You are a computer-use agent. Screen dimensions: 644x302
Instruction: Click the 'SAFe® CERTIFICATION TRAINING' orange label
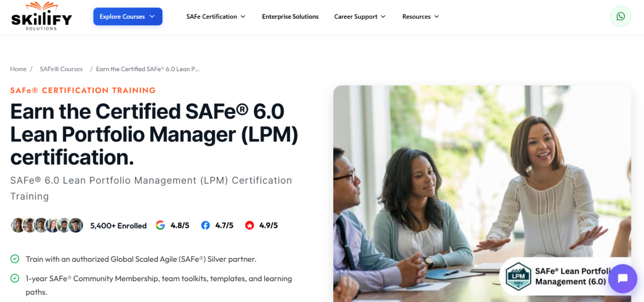click(x=83, y=91)
